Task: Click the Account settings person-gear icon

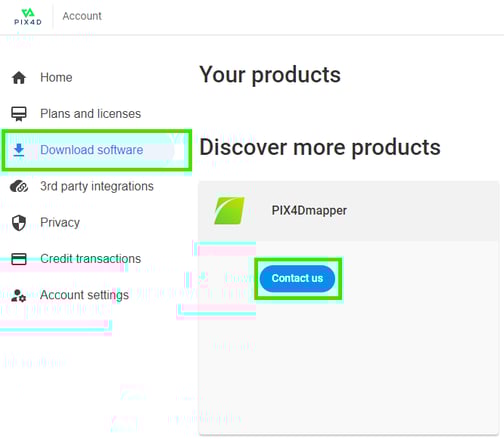Action: pos(19,295)
